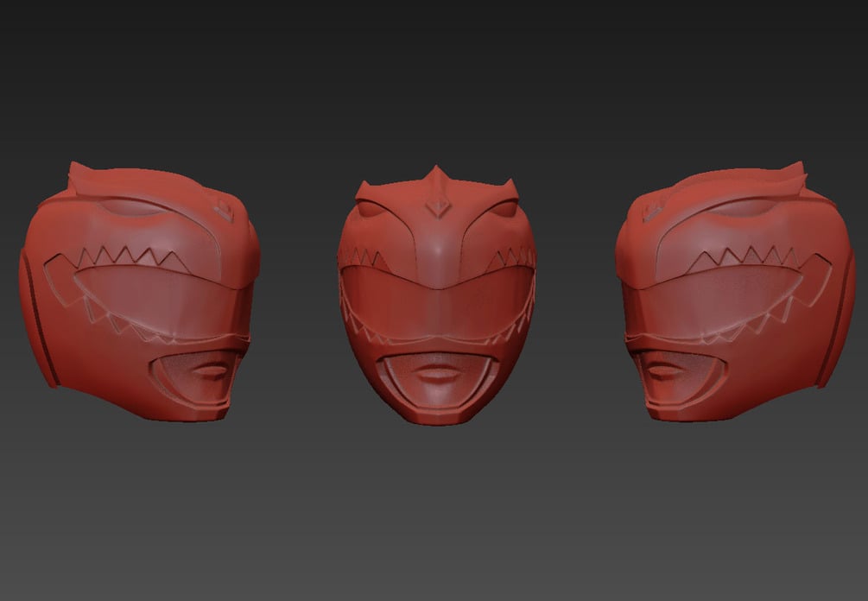Select the left helmet model shown in side view

[140, 292]
